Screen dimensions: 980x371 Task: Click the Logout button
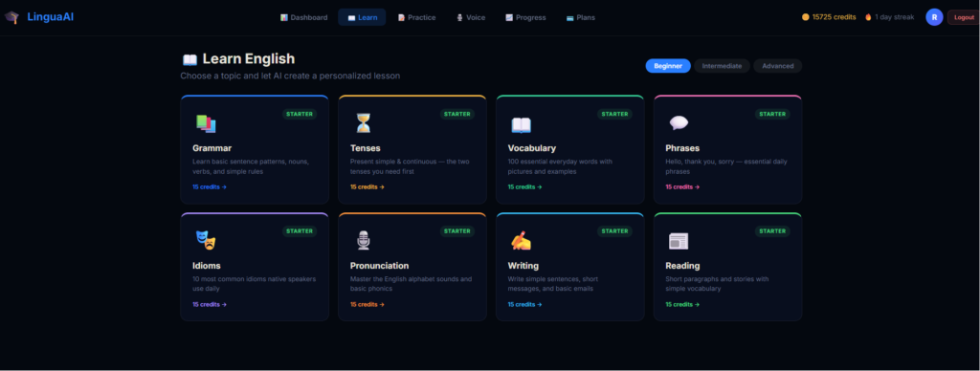click(x=964, y=17)
